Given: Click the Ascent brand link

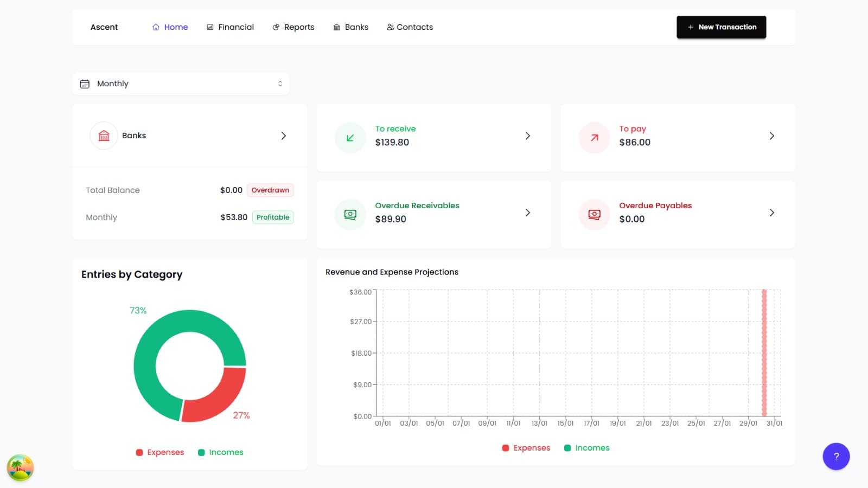Looking at the screenshot, I should click(x=104, y=27).
